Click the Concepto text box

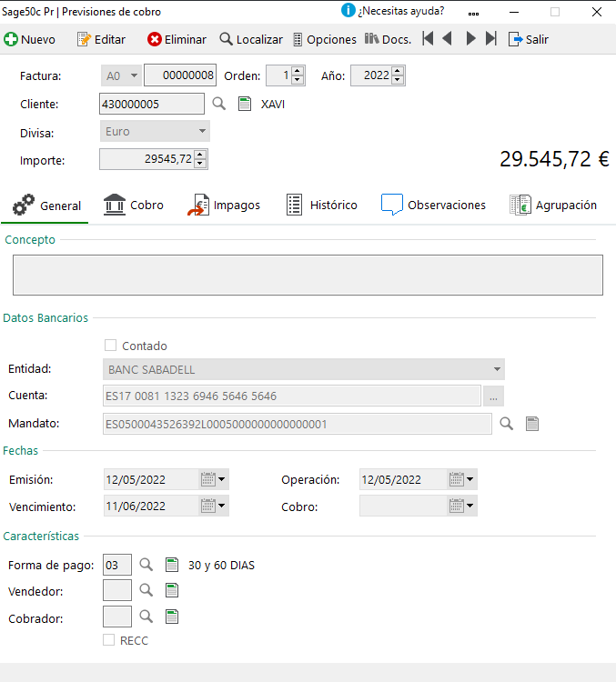(x=308, y=275)
